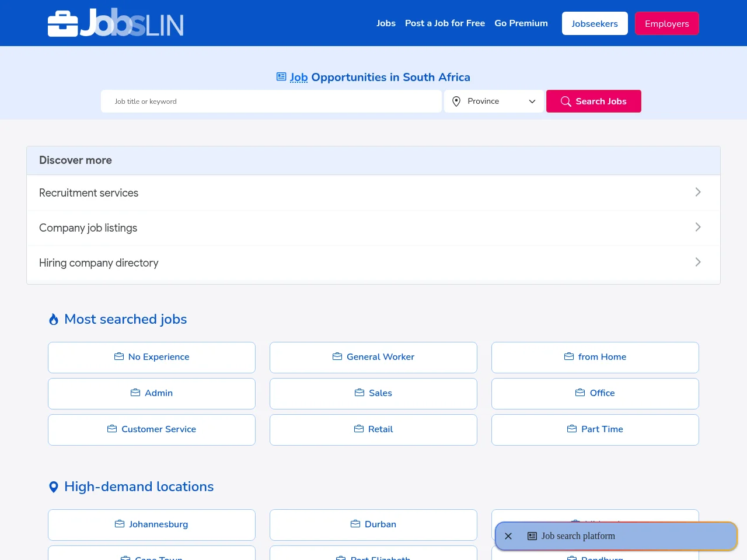This screenshot has width=747, height=560.
Task: Focus the Job title or keyword field
Action: coord(271,101)
